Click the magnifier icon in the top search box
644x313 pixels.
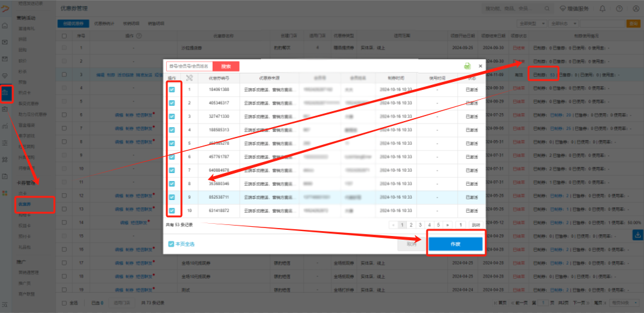coord(547,8)
